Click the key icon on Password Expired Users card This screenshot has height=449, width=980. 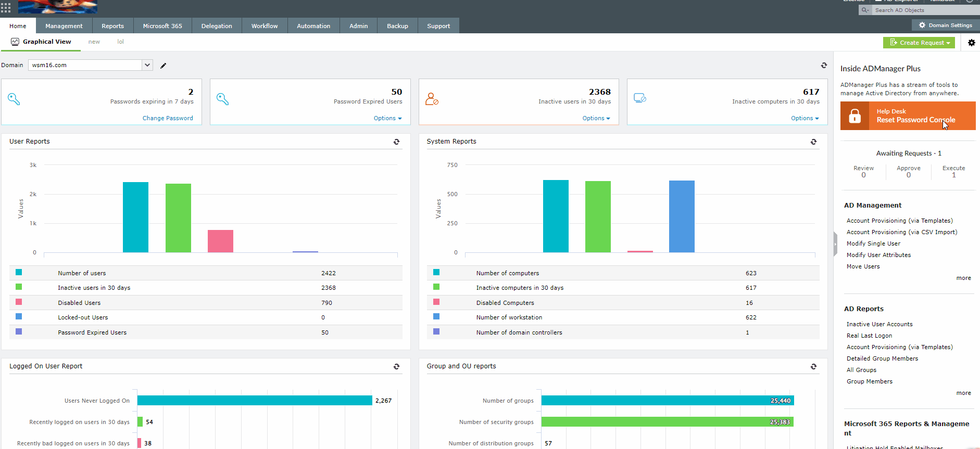click(x=223, y=99)
